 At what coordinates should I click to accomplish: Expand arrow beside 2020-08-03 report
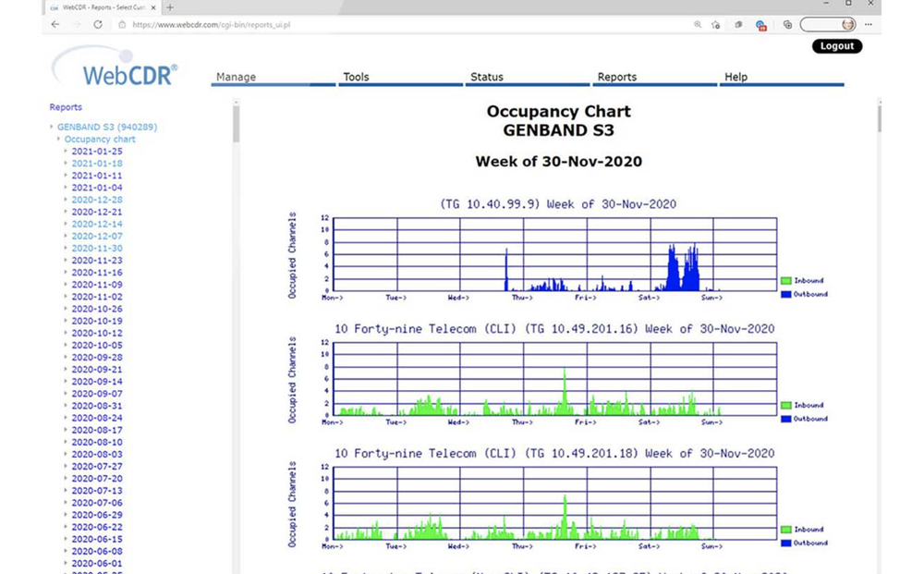[66, 455]
